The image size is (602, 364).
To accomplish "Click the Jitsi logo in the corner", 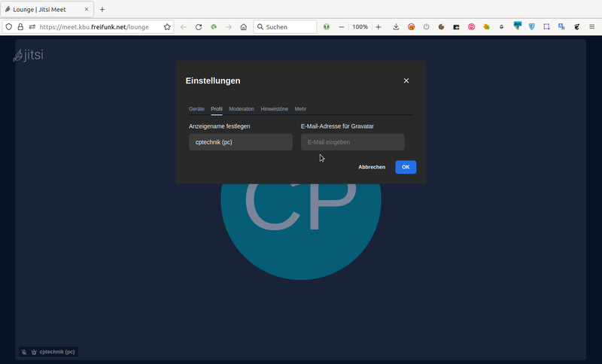I will [x=29, y=55].
